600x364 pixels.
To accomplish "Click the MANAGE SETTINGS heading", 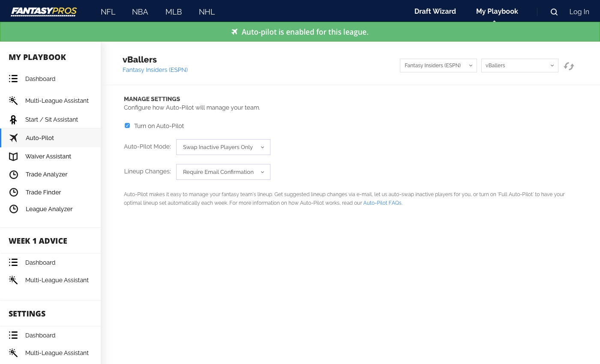I will [152, 99].
